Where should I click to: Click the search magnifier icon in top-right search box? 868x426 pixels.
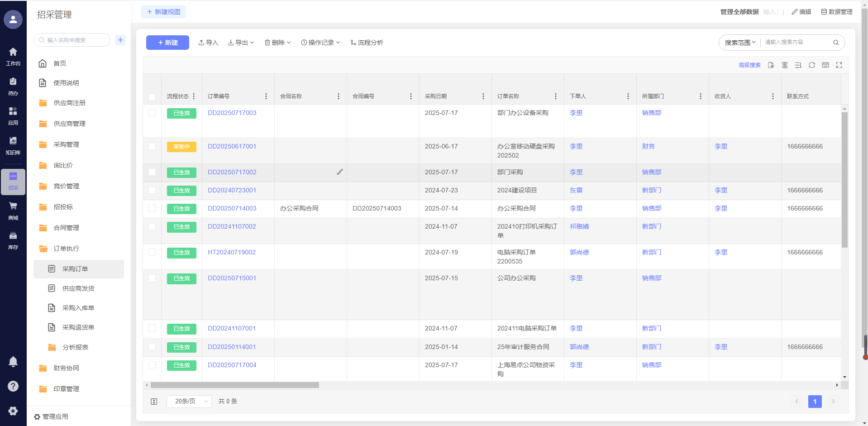coord(836,43)
